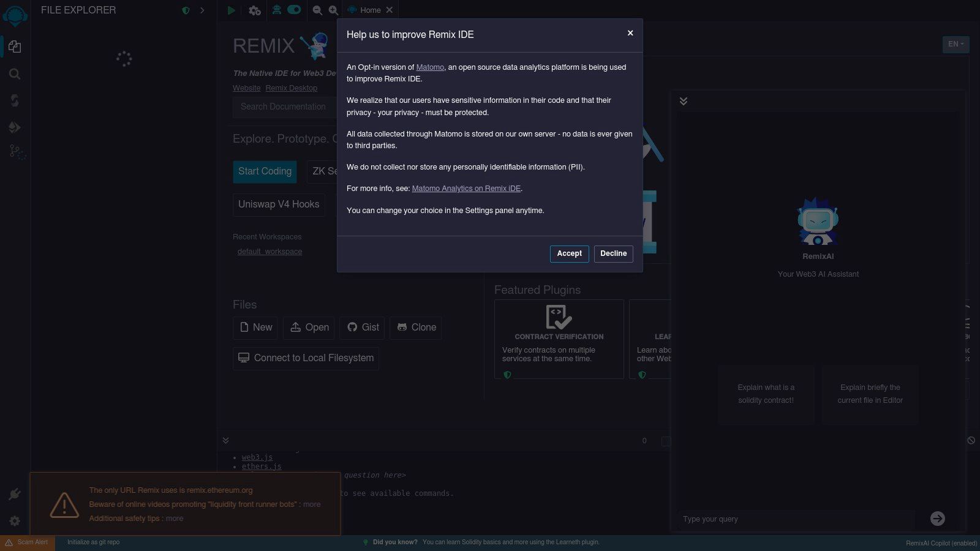Image resolution: width=980 pixels, height=551 pixels.
Task: Open Matomo Analytics on Remix IDE link
Action: tap(466, 189)
